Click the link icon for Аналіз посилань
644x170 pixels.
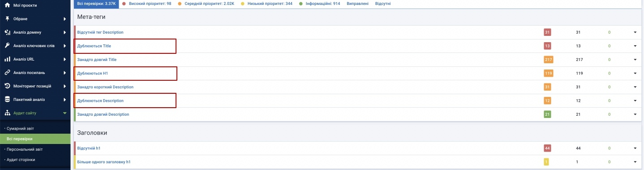(7, 73)
